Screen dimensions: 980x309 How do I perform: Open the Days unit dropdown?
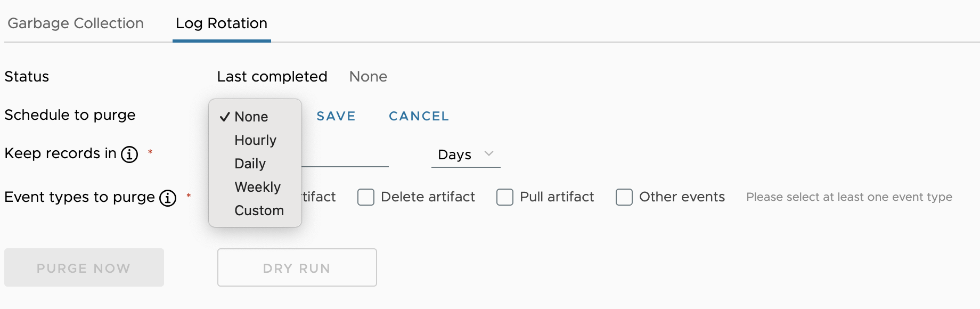463,154
